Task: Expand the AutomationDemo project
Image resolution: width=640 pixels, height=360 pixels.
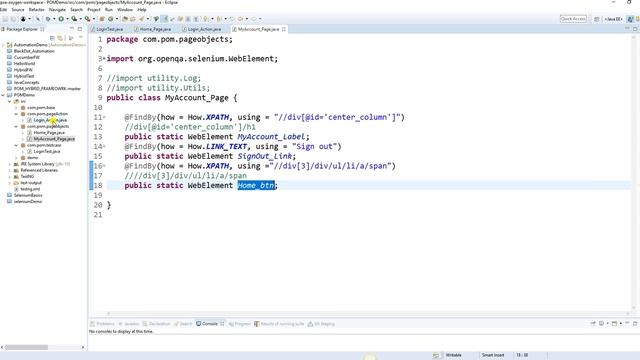Action: pyautogui.click(x=3, y=45)
